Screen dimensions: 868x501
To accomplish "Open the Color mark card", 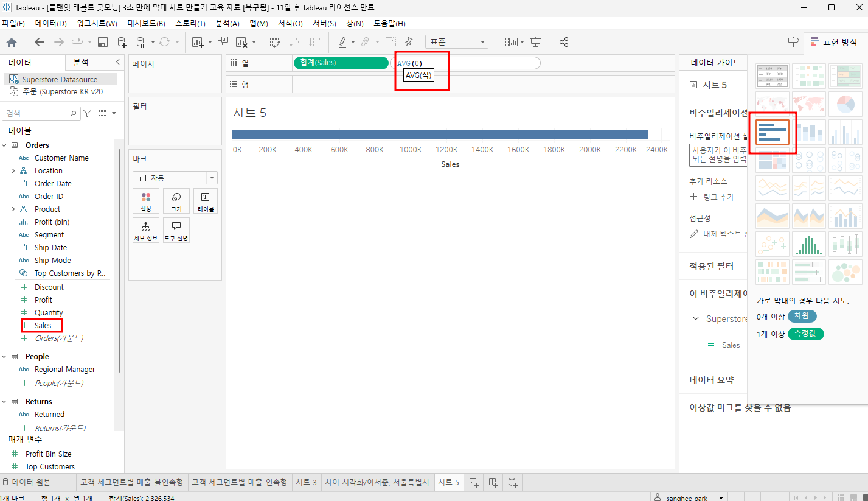I will point(146,201).
